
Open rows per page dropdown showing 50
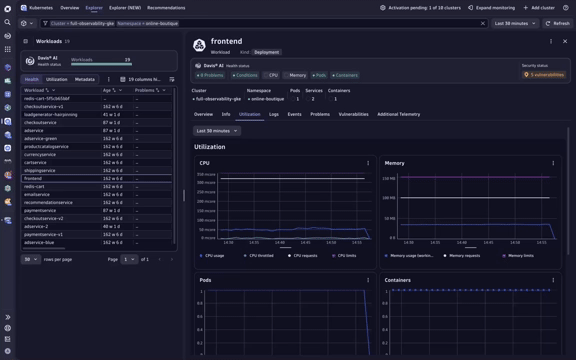pos(30,259)
